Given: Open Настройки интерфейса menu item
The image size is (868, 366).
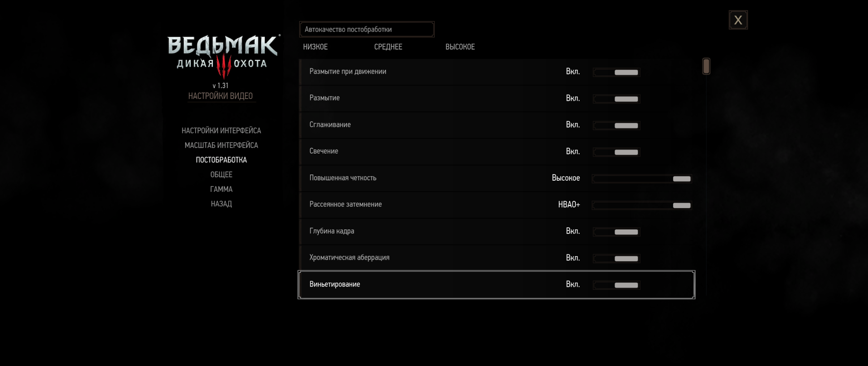Looking at the screenshot, I should click(221, 130).
